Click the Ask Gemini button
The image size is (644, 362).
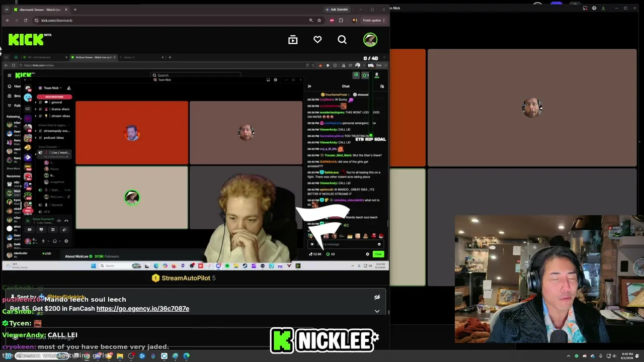point(337,9)
